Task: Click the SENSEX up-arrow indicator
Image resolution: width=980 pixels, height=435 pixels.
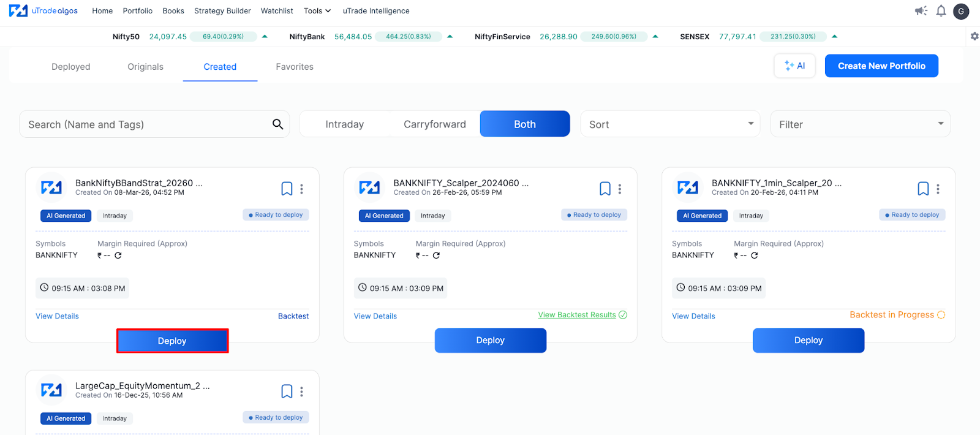Action: click(x=834, y=36)
